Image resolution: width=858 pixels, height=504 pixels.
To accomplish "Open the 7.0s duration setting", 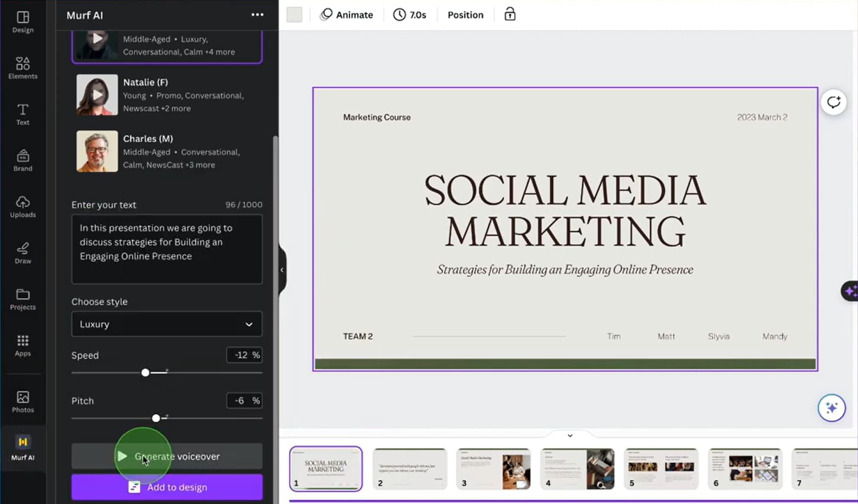I will coord(410,15).
